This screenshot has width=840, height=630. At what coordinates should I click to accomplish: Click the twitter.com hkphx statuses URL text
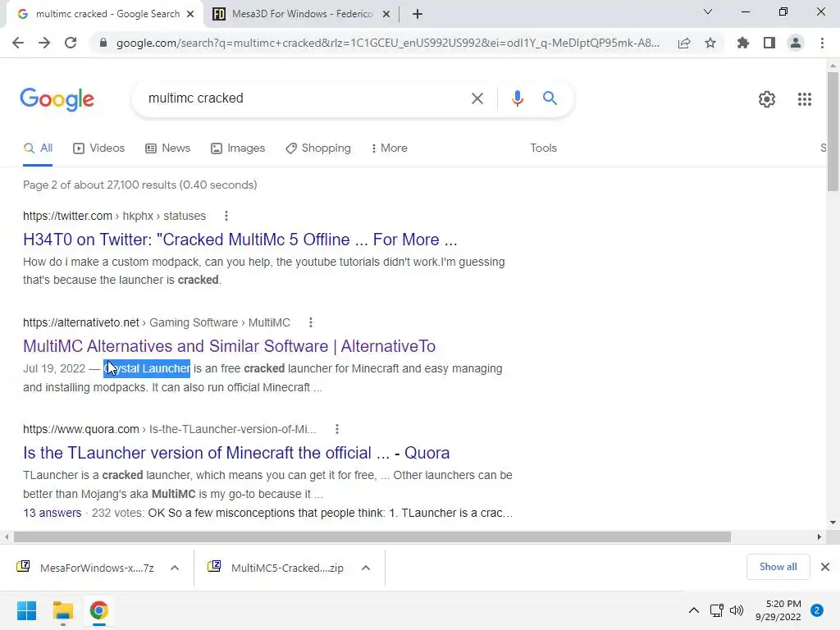[x=114, y=216]
